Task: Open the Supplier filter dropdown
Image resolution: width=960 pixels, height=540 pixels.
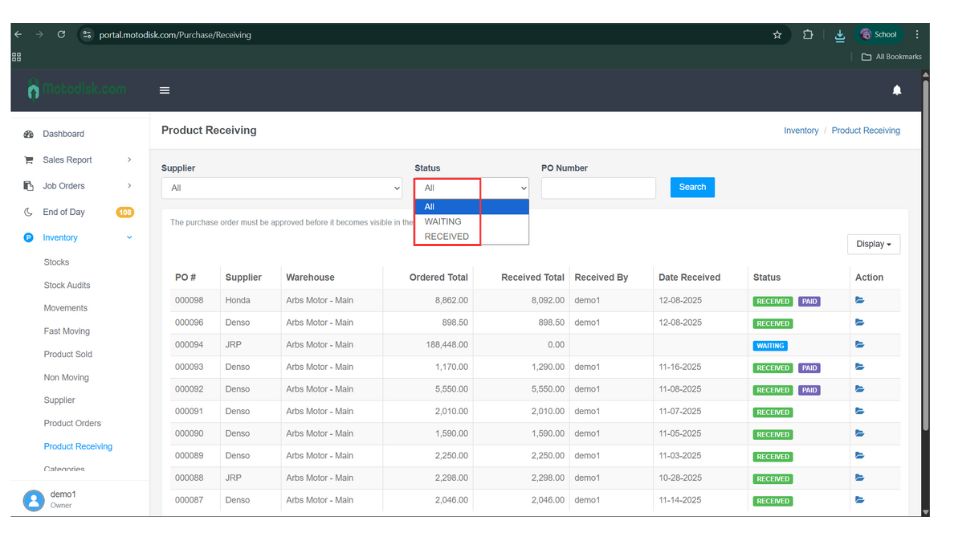Action: tap(284, 188)
